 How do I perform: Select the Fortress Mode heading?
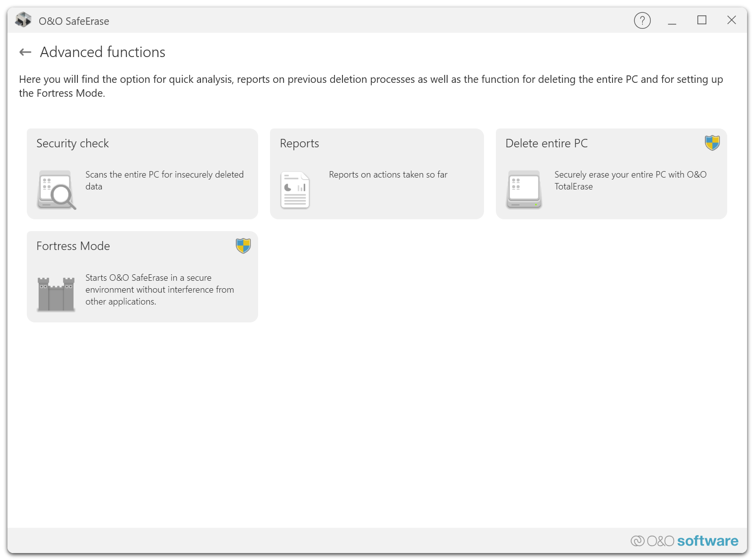point(73,246)
